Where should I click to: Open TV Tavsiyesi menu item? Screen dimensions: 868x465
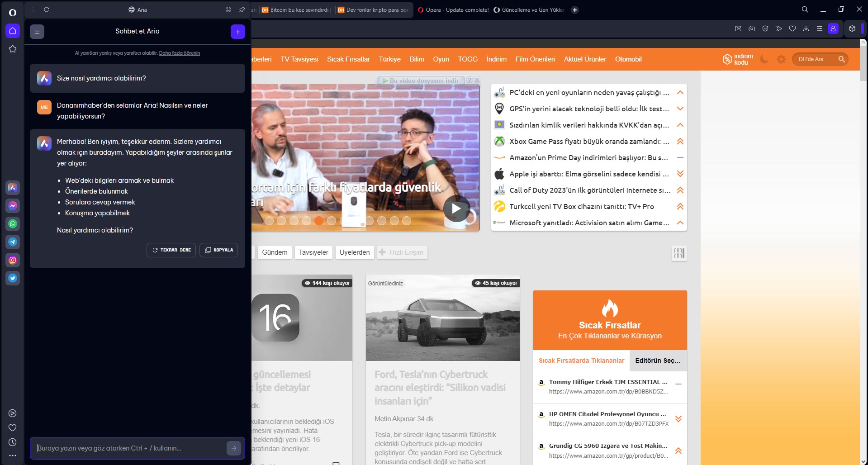[299, 59]
